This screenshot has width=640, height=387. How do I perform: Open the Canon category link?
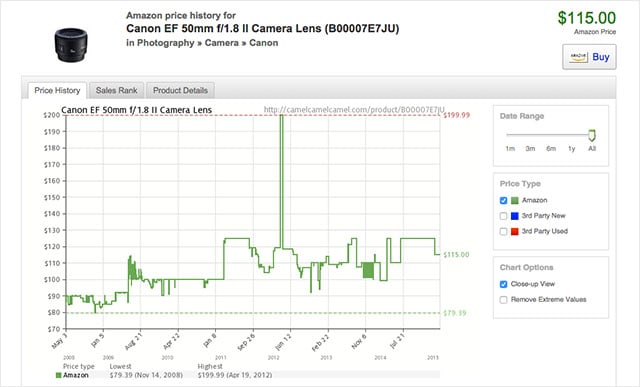click(264, 43)
